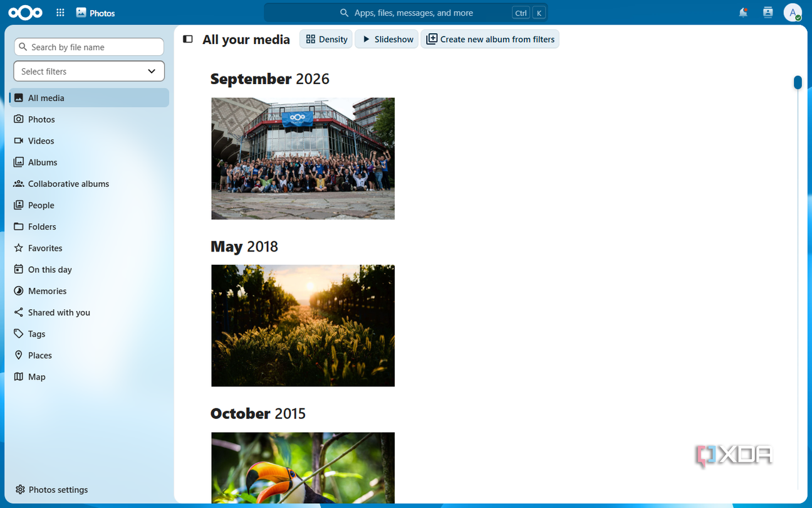Open the Albums section
Viewport: 812px width, 508px height.
(x=89, y=162)
